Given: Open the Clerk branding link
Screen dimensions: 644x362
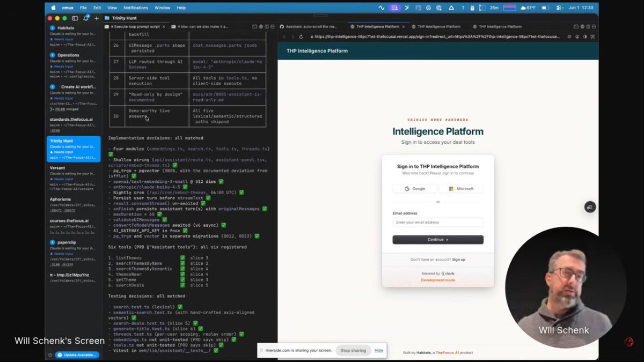Looking at the screenshot, I should [448, 274].
